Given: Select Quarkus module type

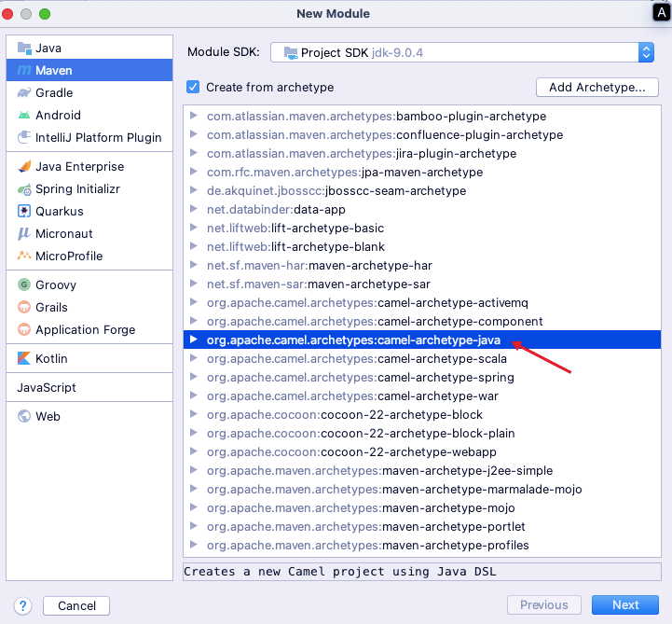Looking at the screenshot, I should tap(89, 211).
